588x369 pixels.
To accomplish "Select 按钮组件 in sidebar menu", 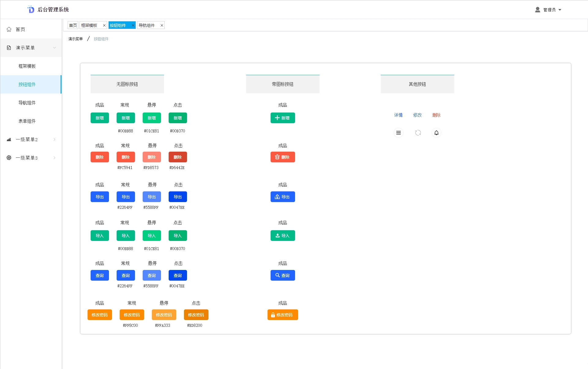I will click(x=31, y=84).
